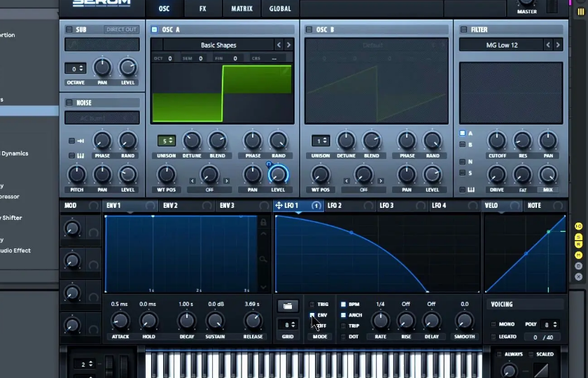588x378 pixels.
Task: Route oscillator B to filter checkbox
Action: point(463,145)
